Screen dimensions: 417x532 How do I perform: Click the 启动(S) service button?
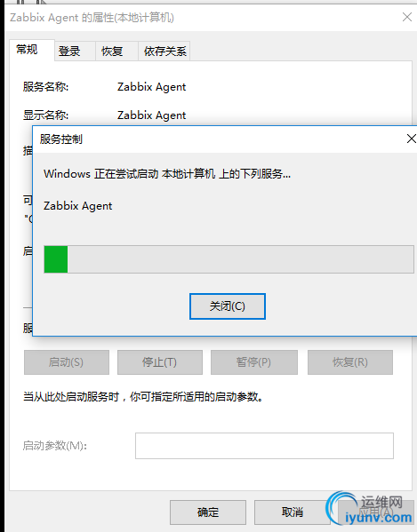tap(67, 362)
